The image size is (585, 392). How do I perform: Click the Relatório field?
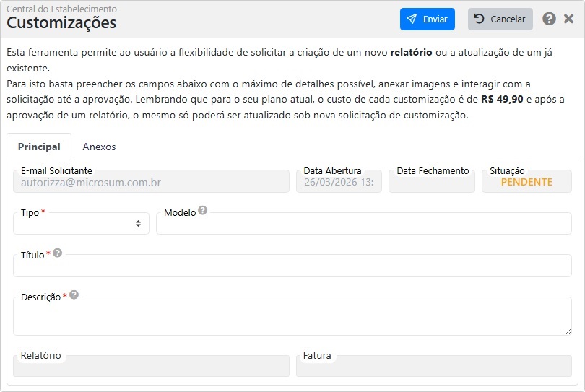(150, 367)
